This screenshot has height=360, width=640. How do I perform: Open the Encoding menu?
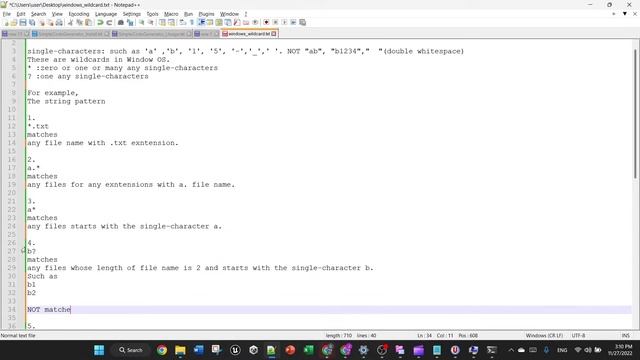79,14
